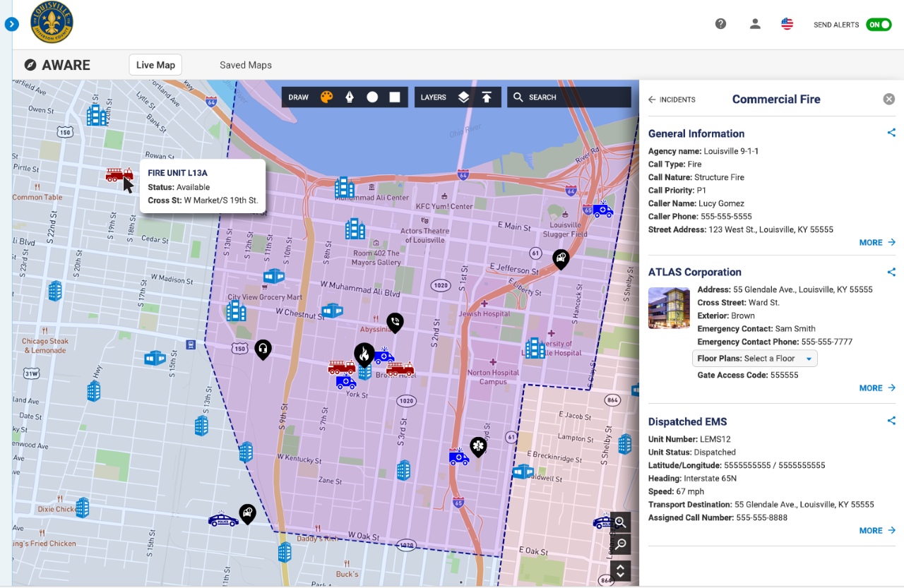The image size is (904, 588).
Task: Turn off the Send Alerts toggle
Action: coord(879,25)
